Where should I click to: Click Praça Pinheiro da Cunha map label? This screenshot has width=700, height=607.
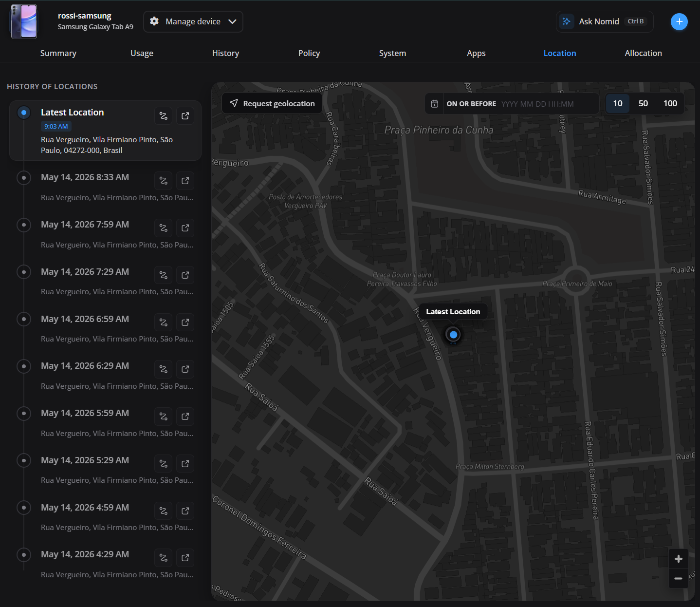click(439, 130)
